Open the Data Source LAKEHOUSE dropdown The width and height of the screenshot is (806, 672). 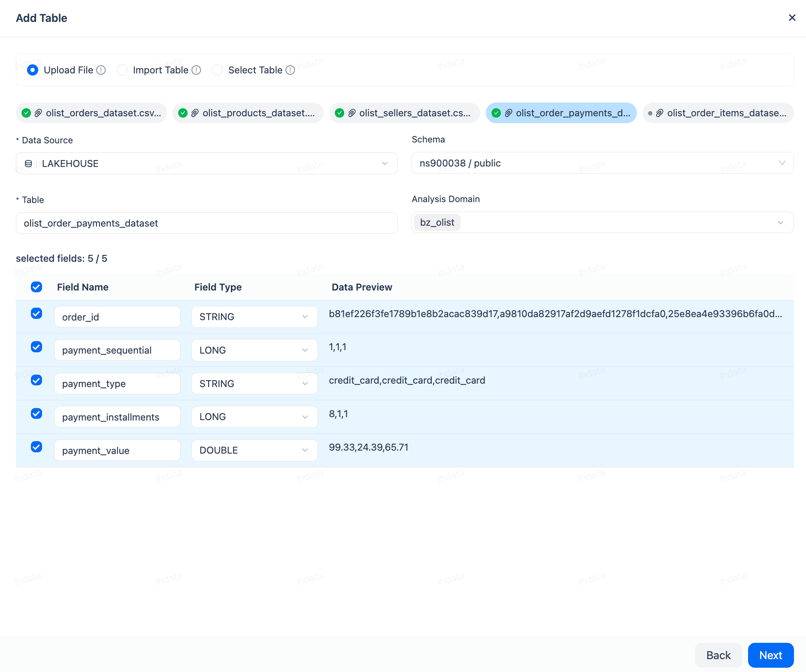pyautogui.click(x=206, y=163)
